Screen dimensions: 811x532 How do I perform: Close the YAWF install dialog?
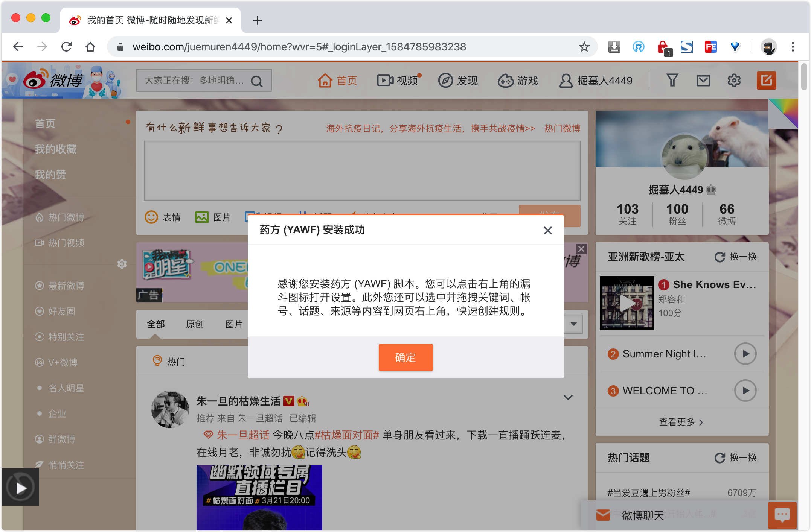pyautogui.click(x=547, y=230)
